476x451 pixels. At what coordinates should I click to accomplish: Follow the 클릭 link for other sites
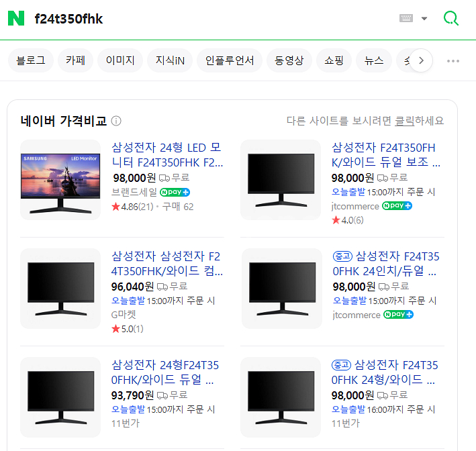pyautogui.click(x=404, y=121)
